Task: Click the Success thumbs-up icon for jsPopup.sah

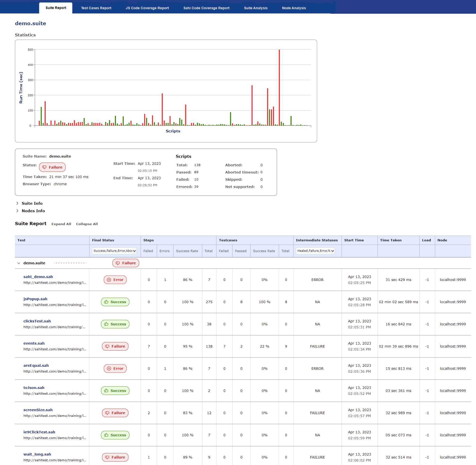Action: click(106, 302)
